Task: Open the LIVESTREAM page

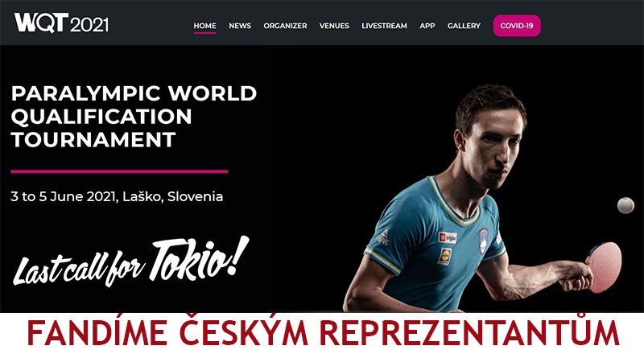Action: [x=385, y=26]
